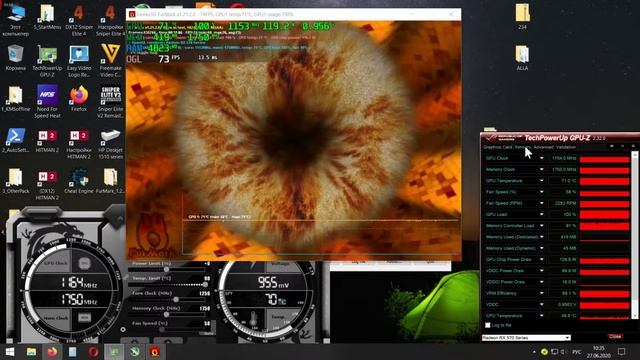Viewport: 640px width, 360px height.
Task: Open the Freemake Video Converter shortcut
Action: coord(110,61)
